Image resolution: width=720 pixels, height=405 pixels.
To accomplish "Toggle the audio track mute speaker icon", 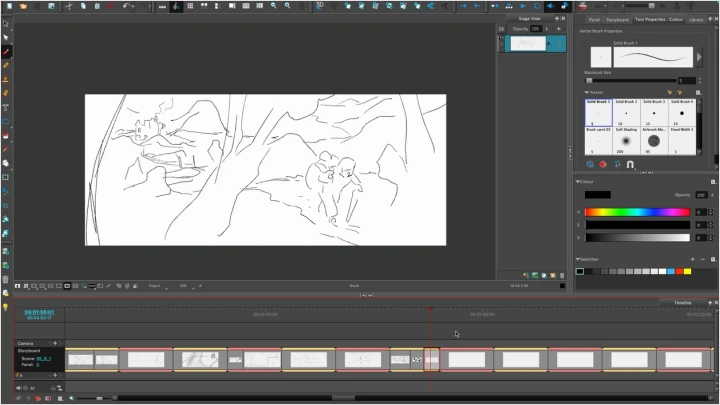I will point(20,387).
